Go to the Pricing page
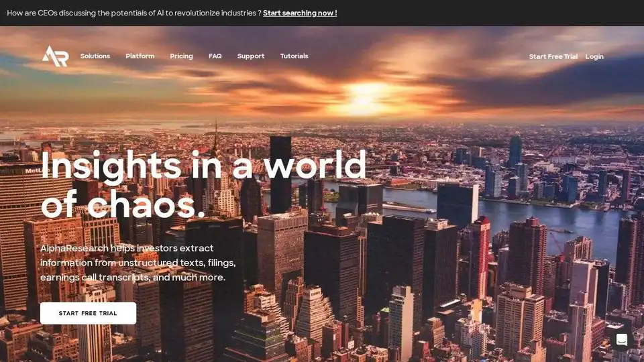 tap(182, 56)
